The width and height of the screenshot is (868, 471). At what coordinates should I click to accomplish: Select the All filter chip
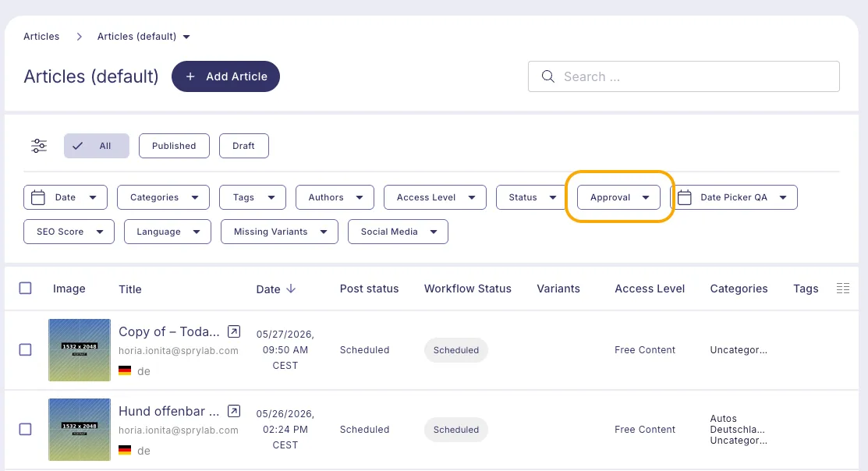97,146
